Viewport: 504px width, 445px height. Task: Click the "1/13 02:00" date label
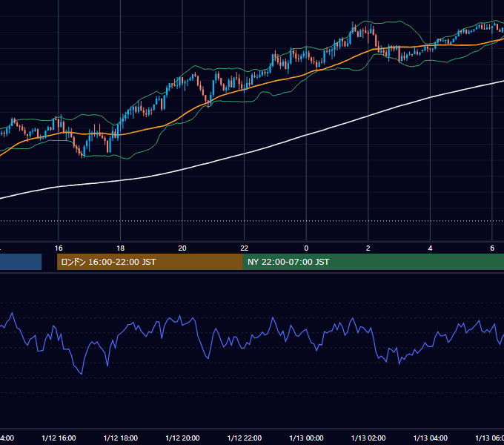368,438
